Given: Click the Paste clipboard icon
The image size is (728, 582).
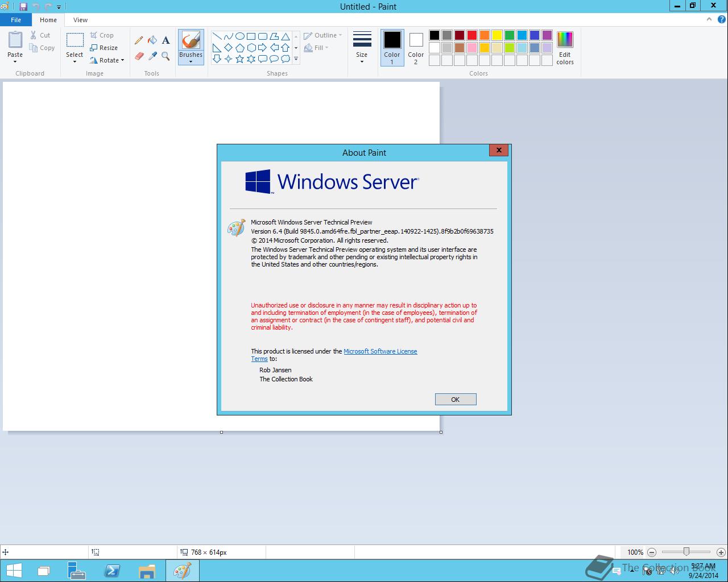Looking at the screenshot, I should [15, 40].
